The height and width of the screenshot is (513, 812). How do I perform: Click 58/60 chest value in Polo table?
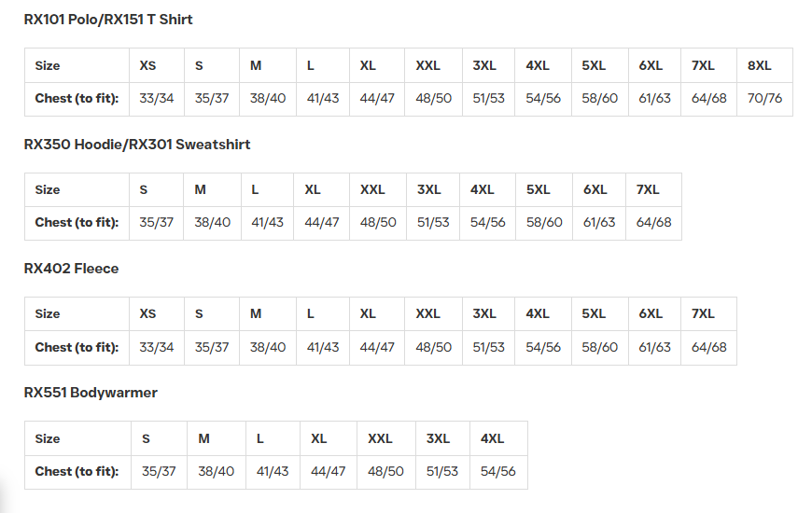[x=599, y=98]
